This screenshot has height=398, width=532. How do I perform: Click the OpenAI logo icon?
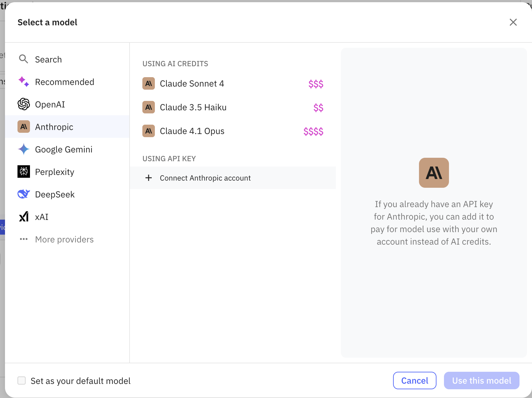click(23, 104)
